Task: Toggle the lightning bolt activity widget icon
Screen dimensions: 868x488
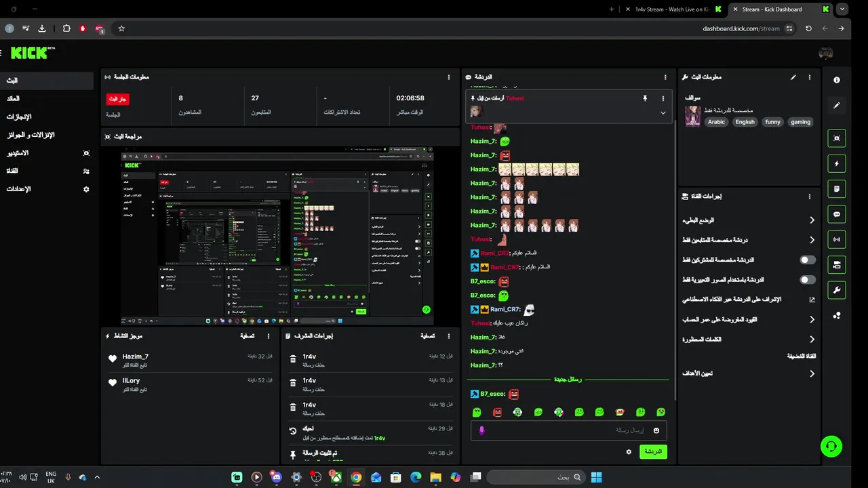Action: click(x=837, y=163)
